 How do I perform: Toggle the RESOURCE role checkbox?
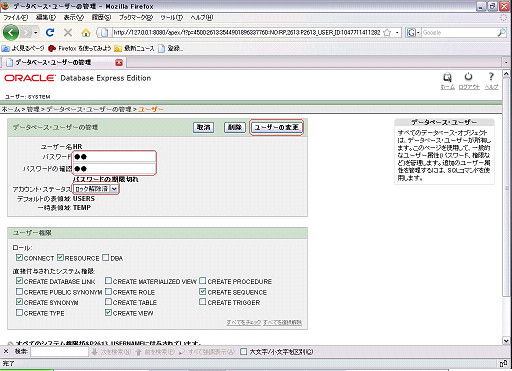tap(60, 258)
